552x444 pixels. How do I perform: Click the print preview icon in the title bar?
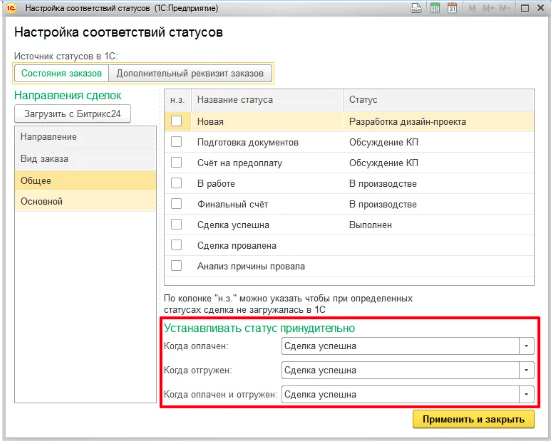[416, 8]
